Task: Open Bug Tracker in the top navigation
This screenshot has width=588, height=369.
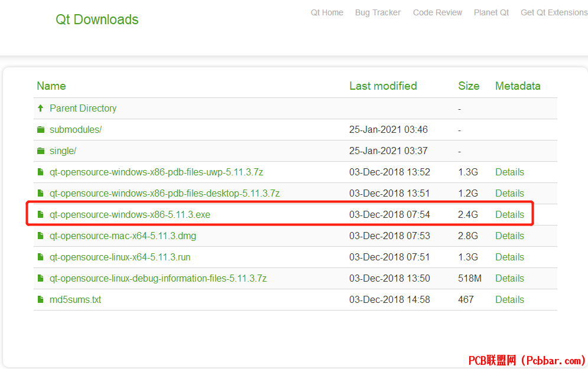Action: pyautogui.click(x=378, y=12)
